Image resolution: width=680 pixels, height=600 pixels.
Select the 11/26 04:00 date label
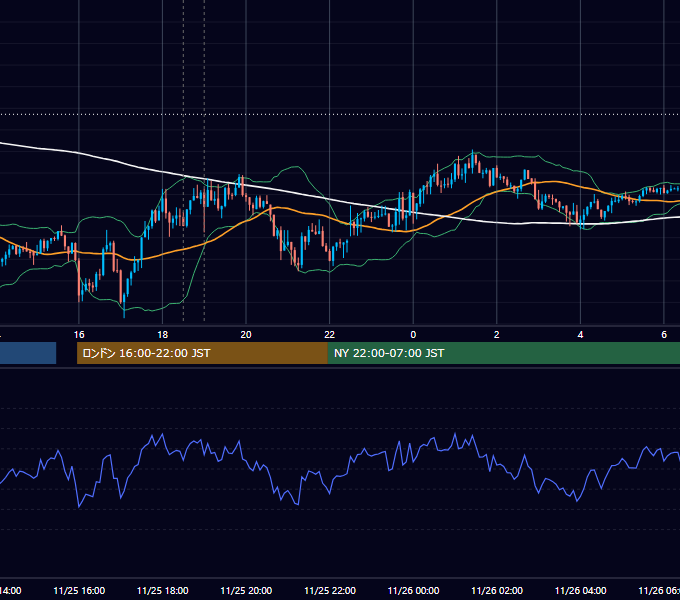tap(581, 590)
